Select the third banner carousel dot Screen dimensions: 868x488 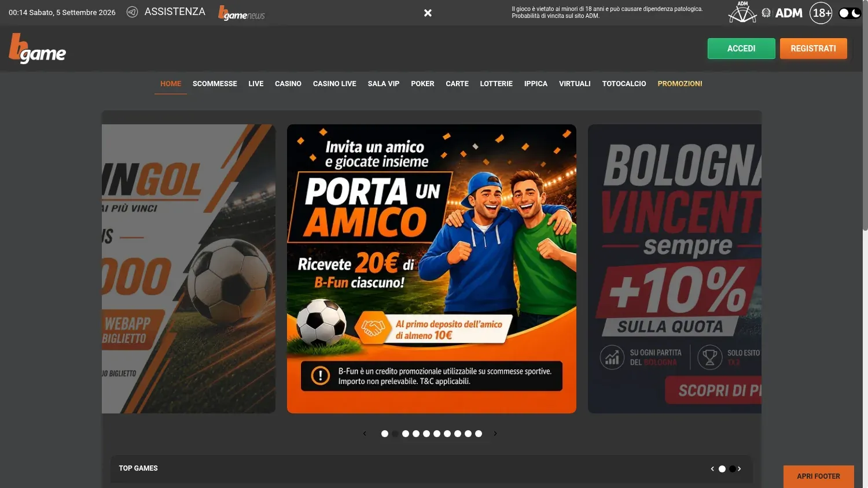[x=406, y=434]
